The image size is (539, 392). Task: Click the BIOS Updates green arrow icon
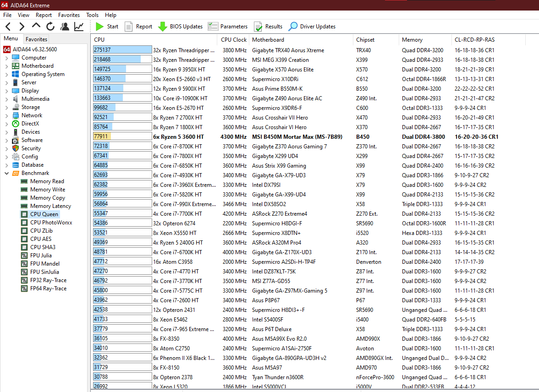coord(163,27)
